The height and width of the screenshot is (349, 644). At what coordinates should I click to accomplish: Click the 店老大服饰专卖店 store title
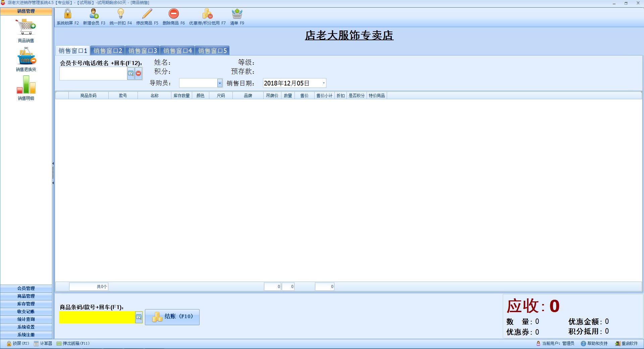(x=349, y=36)
